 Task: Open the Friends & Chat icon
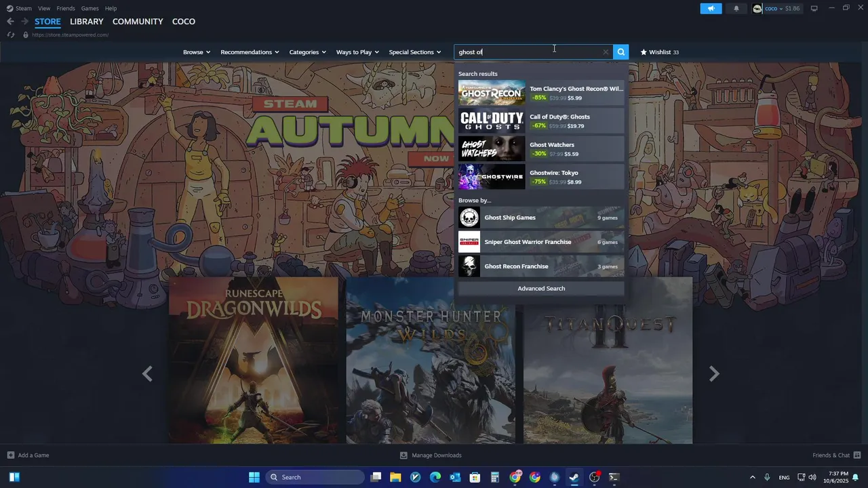pos(857,455)
